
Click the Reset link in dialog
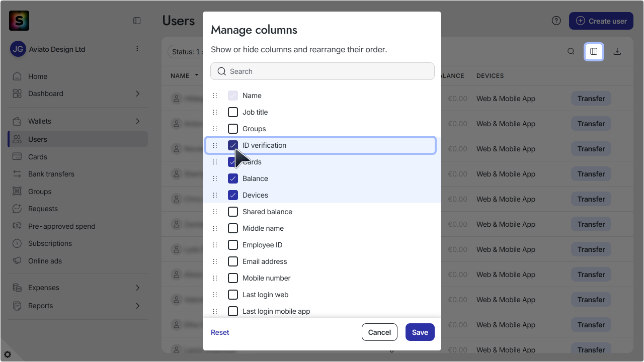pyautogui.click(x=220, y=332)
